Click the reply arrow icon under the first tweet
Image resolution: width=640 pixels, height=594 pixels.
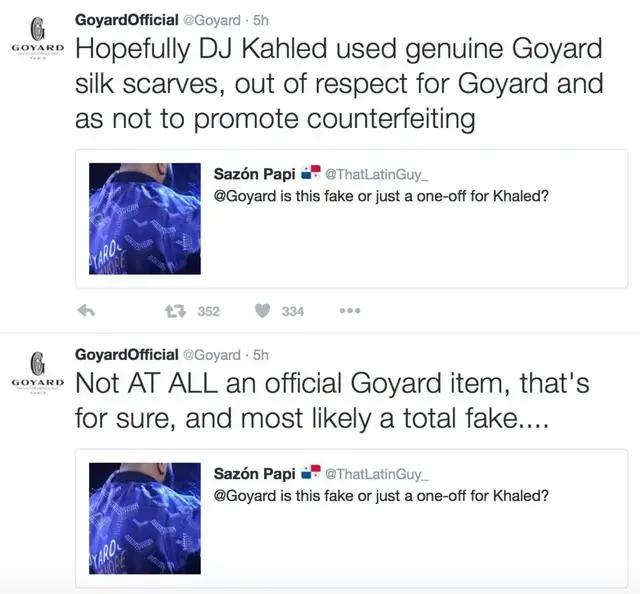[x=86, y=311]
